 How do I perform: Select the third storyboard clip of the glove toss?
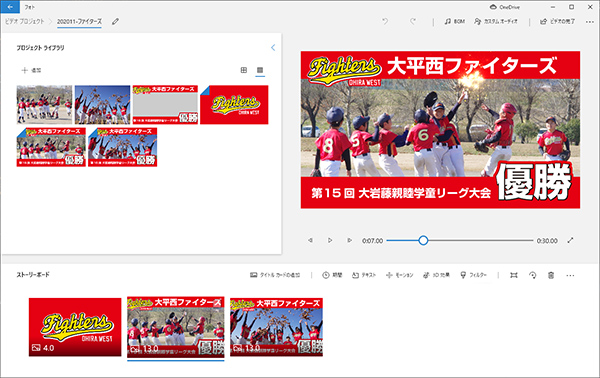point(276,327)
